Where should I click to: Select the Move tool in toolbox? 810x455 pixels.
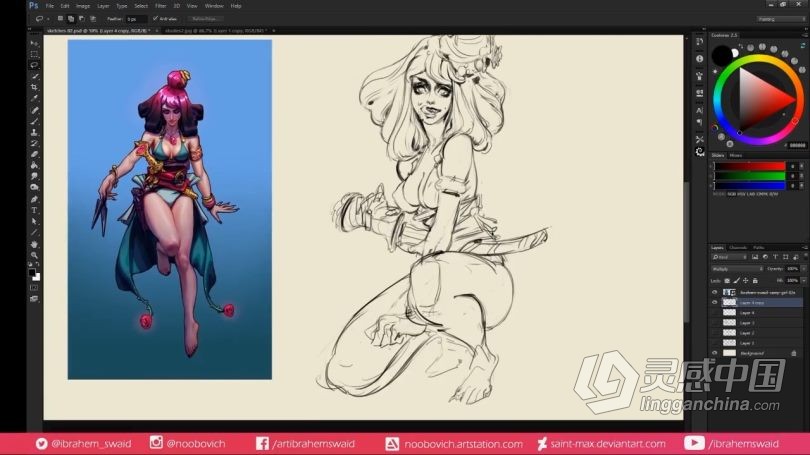pos(34,43)
